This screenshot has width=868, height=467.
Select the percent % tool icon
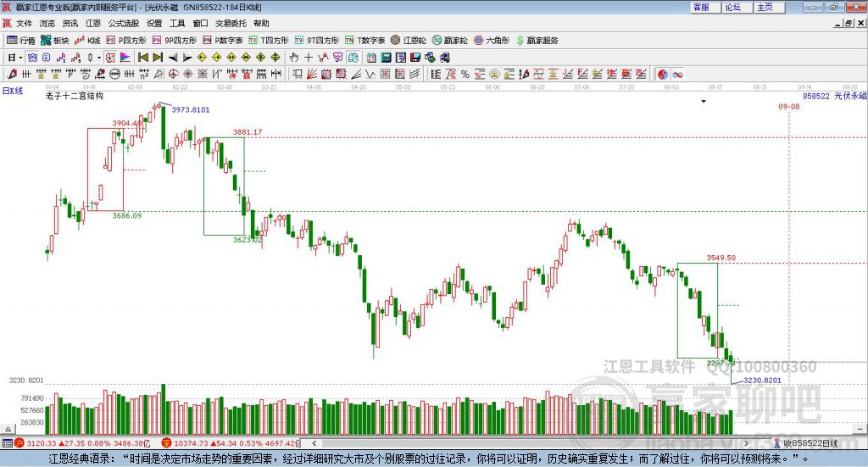[x=465, y=74]
